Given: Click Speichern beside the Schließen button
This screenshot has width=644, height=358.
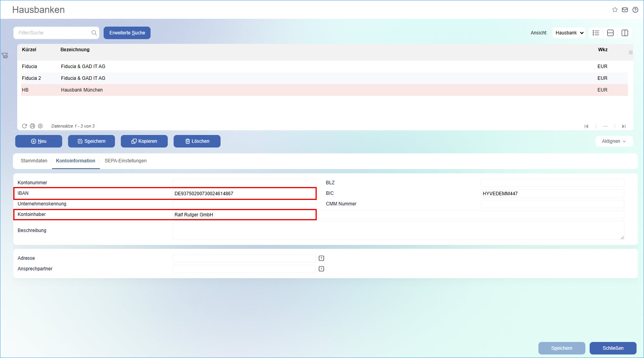Looking at the screenshot, I should pyautogui.click(x=562, y=348).
